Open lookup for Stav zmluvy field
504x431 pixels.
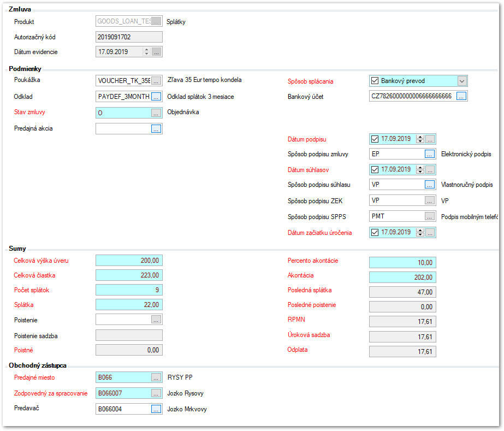pyautogui.click(x=156, y=113)
